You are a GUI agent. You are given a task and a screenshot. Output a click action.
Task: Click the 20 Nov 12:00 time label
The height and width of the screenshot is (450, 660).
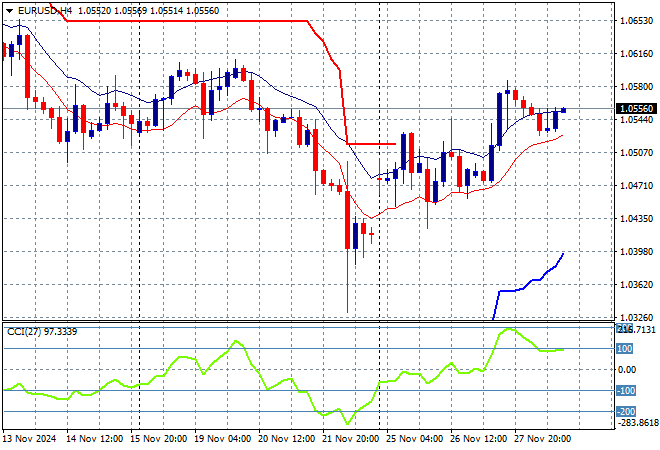click(287, 439)
